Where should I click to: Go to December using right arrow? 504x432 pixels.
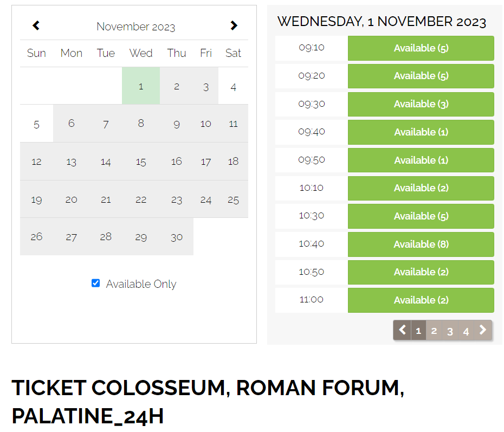coord(234,25)
